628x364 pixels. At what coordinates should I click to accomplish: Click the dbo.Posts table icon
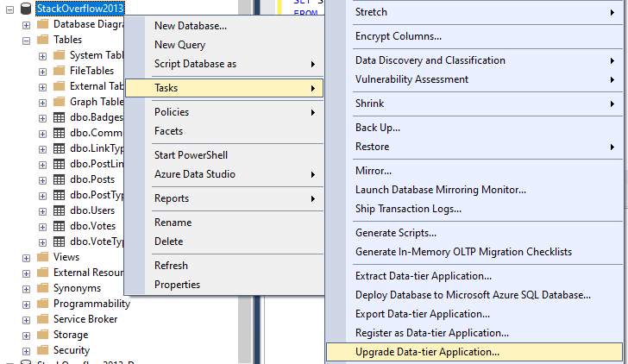[59, 179]
